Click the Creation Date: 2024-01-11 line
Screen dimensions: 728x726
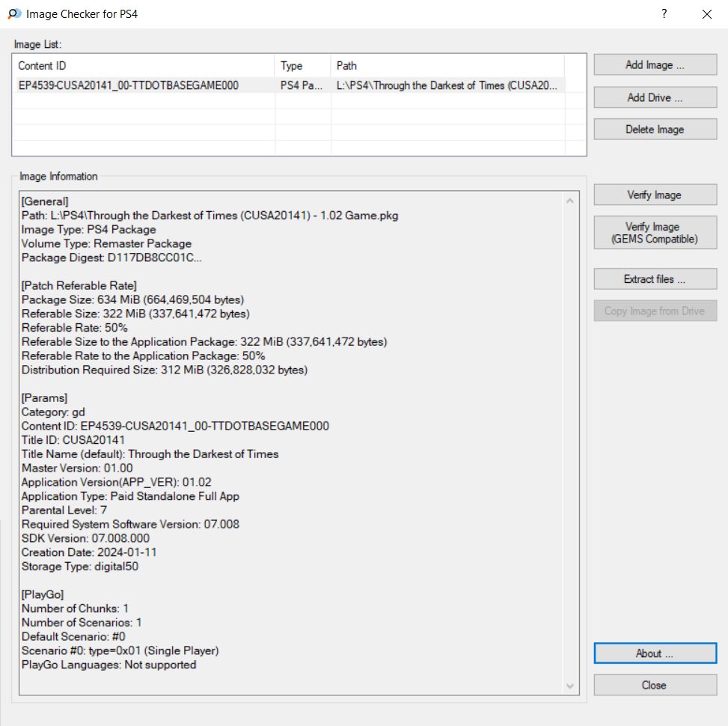pos(89,552)
